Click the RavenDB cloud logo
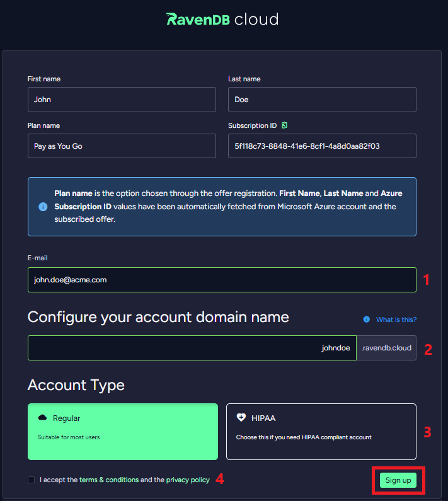The image size is (448, 501). pos(222,19)
